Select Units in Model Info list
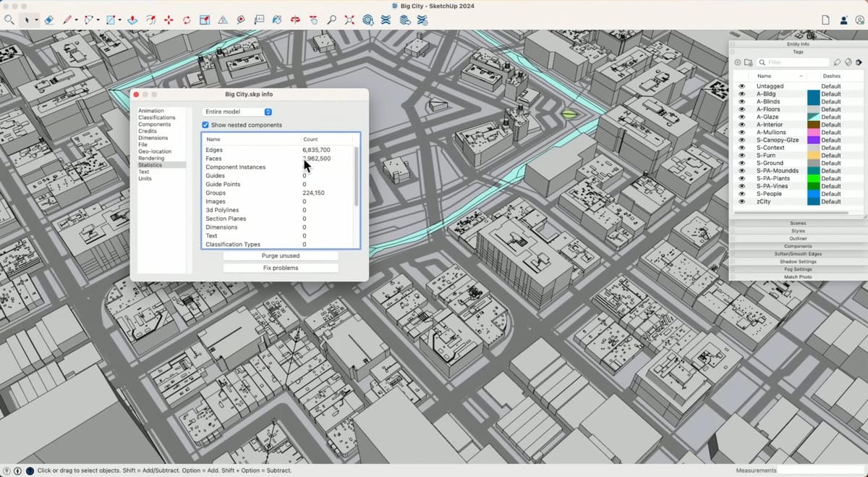Viewport: 868px width, 477px height. [145, 179]
